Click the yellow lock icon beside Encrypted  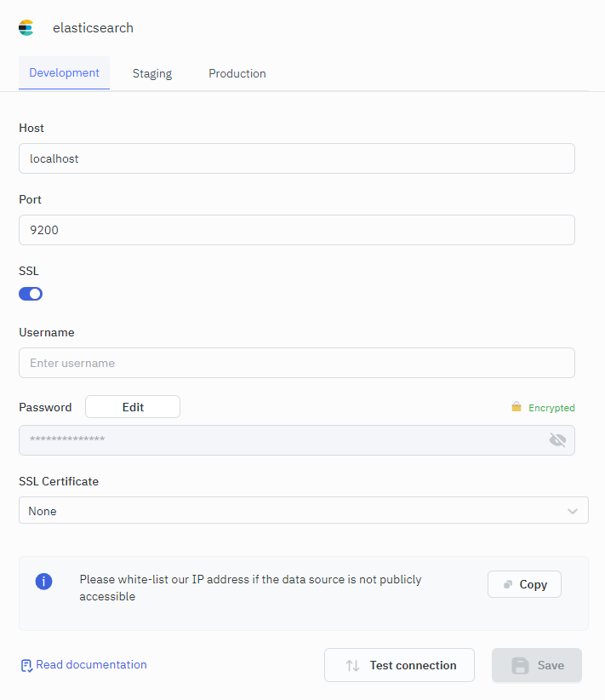tap(516, 408)
